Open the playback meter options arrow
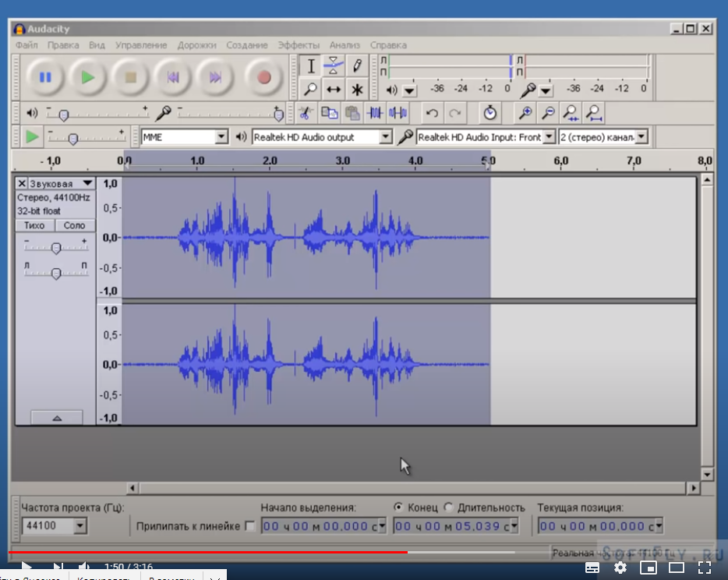Screen dimensions: 728x580 tap(409, 90)
